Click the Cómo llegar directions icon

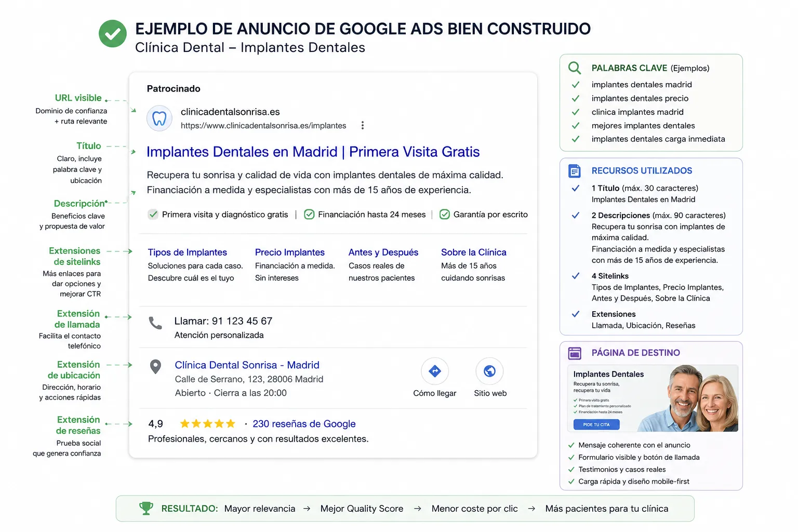[435, 371]
